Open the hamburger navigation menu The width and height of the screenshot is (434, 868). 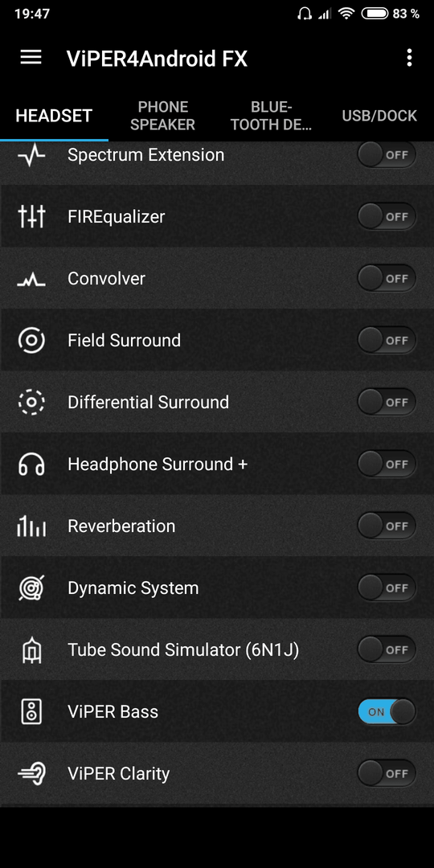tap(31, 58)
